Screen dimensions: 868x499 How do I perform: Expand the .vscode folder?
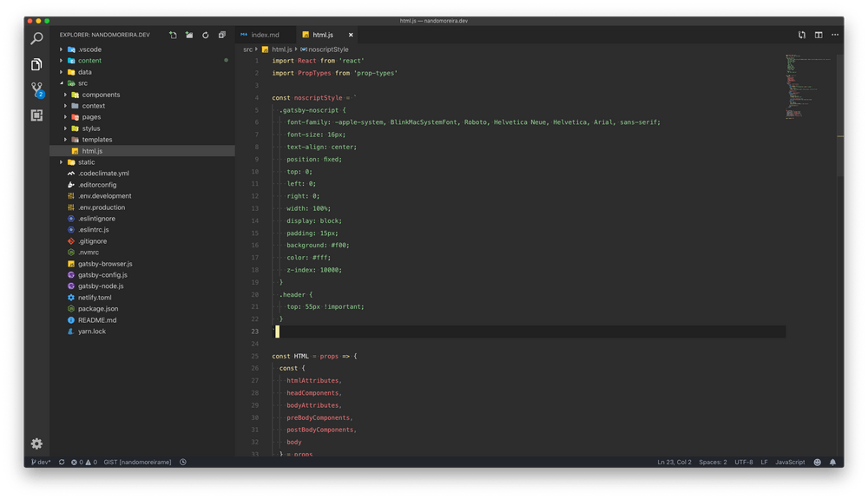pyautogui.click(x=89, y=49)
